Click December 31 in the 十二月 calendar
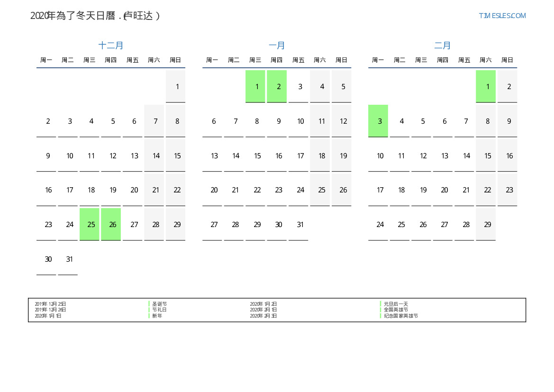554x392 pixels. 68,259
